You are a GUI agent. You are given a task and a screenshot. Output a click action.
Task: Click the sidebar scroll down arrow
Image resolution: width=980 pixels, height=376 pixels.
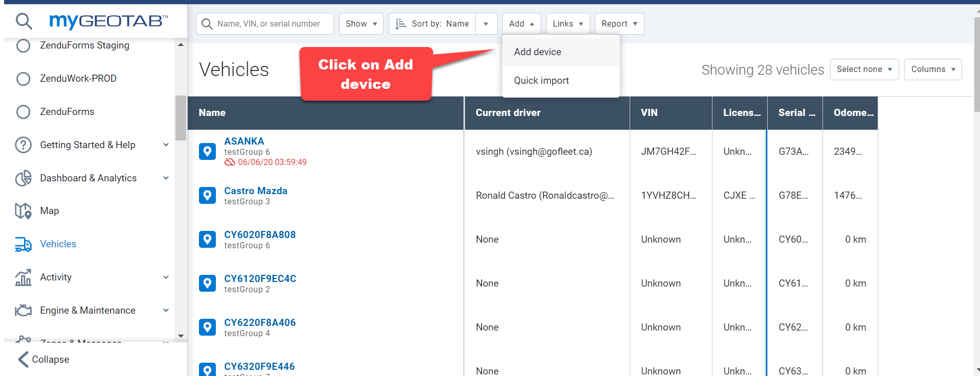[181, 336]
